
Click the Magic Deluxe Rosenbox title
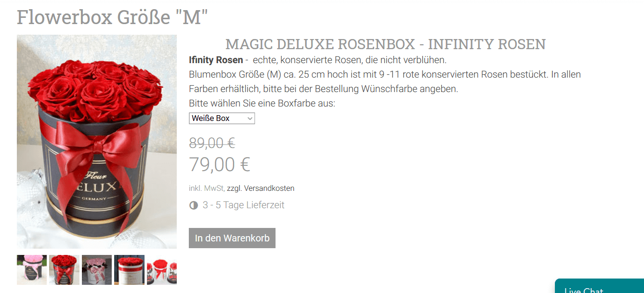[x=385, y=44]
